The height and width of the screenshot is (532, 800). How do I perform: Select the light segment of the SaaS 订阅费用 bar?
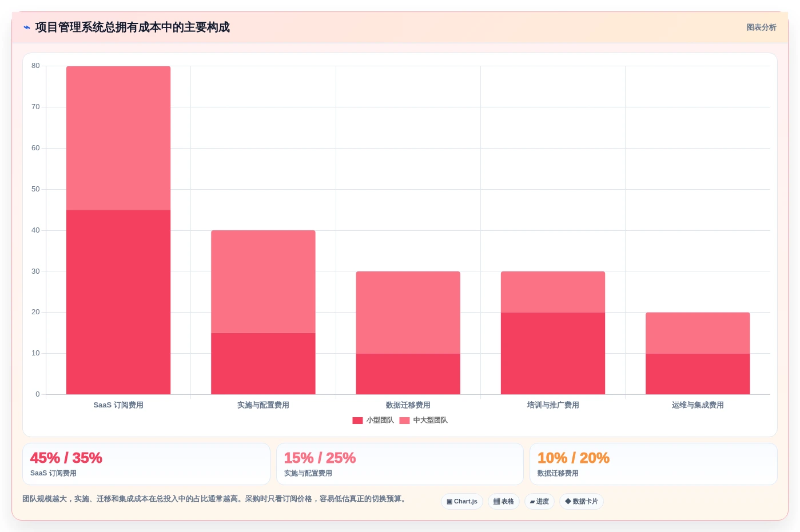[118, 138]
